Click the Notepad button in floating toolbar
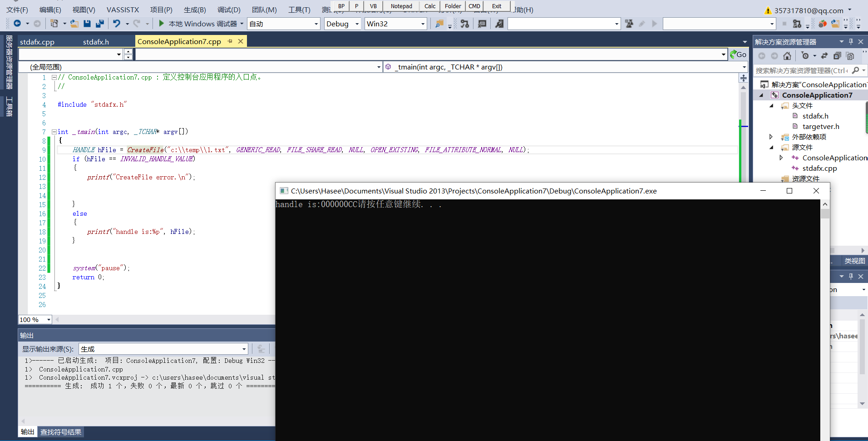Screen dimensions: 868x441 tap(401, 6)
